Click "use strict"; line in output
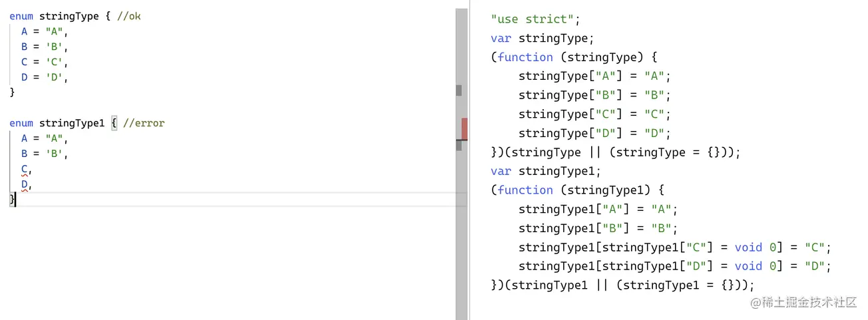Screen dimensions: 868x320 pyautogui.click(x=535, y=19)
